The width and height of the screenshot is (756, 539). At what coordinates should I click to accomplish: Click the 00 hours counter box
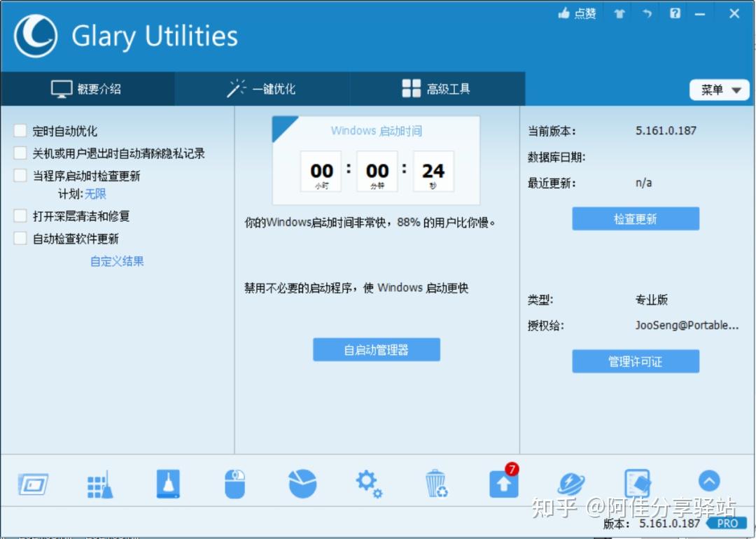(x=321, y=171)
